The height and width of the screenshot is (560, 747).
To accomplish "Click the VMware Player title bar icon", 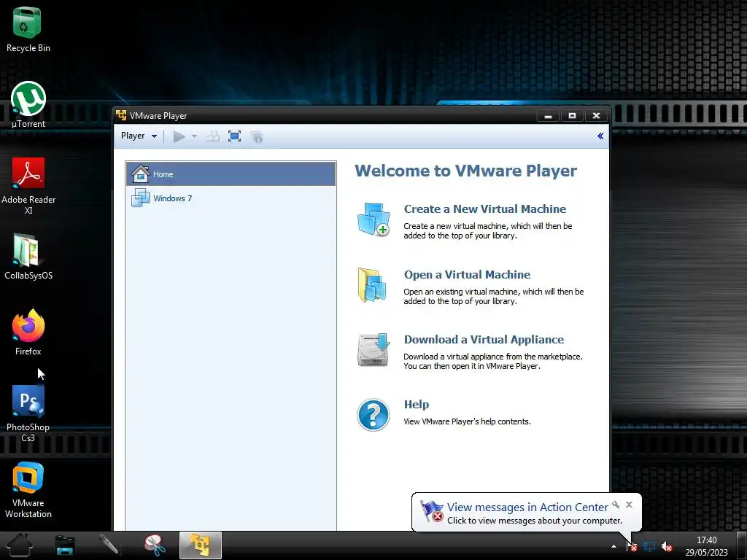I will tap(121, 115).
